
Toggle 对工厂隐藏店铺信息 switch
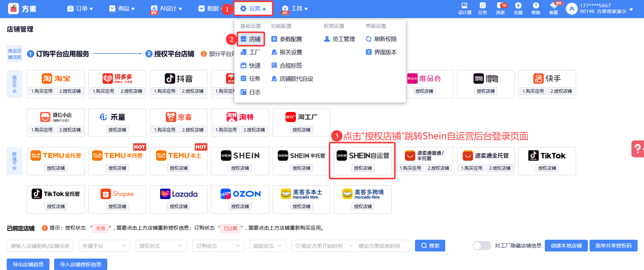click(482, 246)
